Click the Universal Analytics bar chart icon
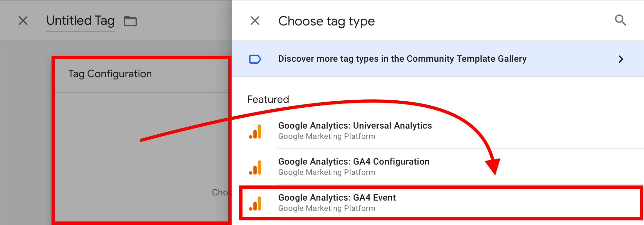The width and height of the screenshot is (644, 225). click(255, 131)
